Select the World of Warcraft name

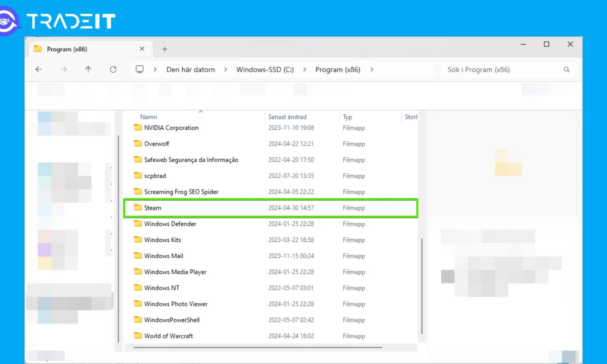pyautogui.click(x=169, y=336)
